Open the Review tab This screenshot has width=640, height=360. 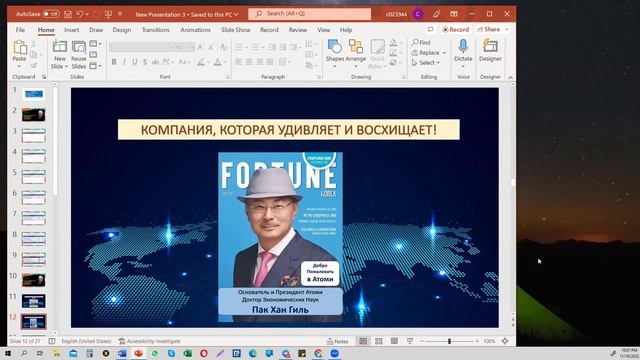click(298, 30)
